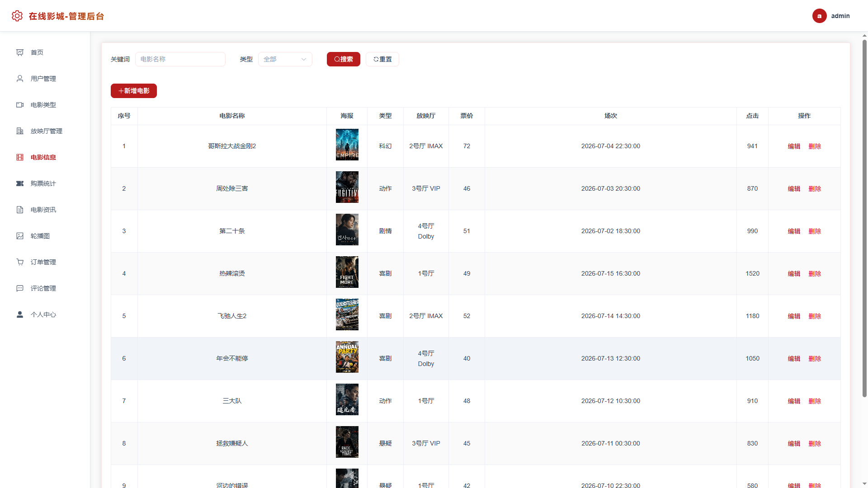Click the gear logo icon in header
Image resolution: width=868 pixels, height=488 pixels.
[17, 16]
